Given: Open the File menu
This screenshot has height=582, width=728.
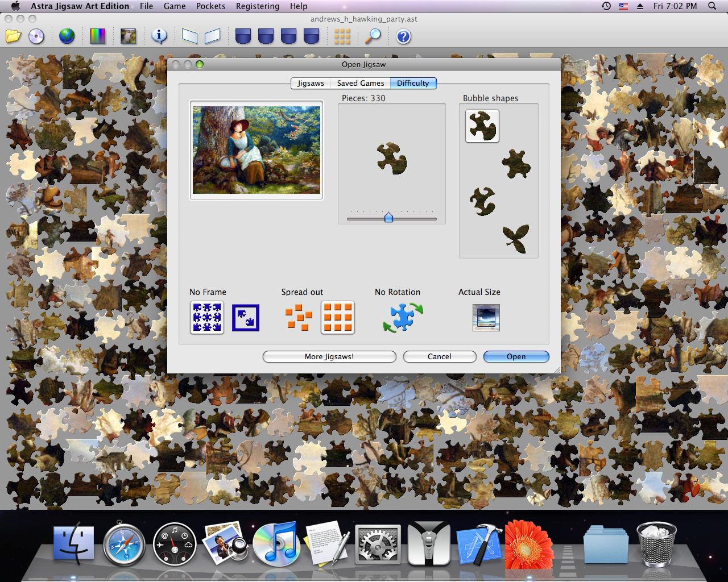Looking at the screenshot, I should click(146, 6).
